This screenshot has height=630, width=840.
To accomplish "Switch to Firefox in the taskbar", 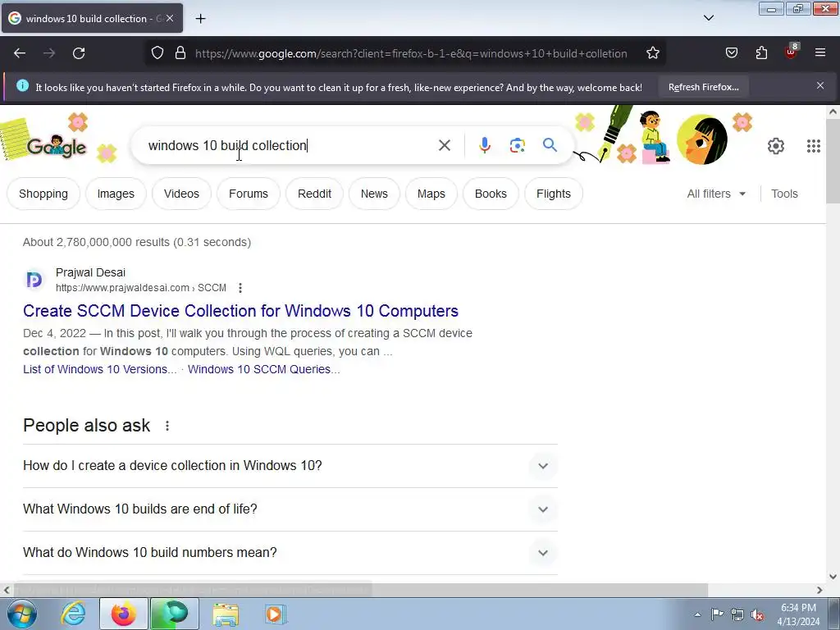I will tap(124, 614).
